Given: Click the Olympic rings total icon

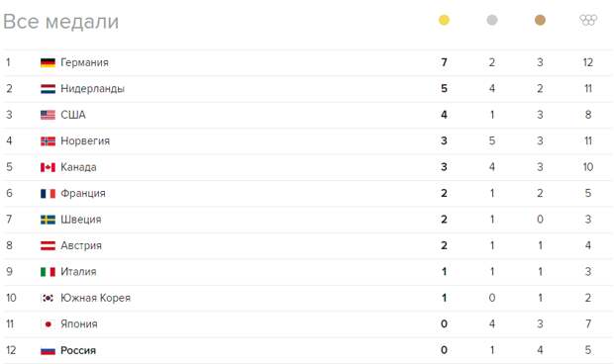Looking at the screenshot, I should pyautogui.click(x=588, y=20).
